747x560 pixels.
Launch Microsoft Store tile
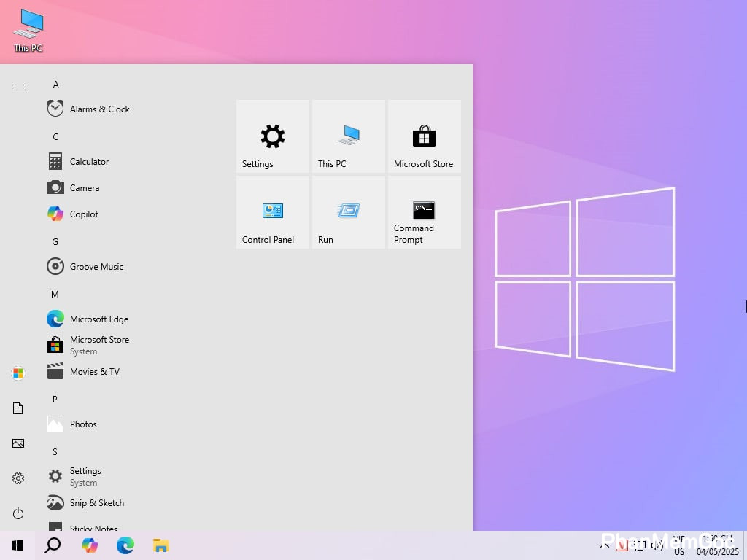pyautogui.click(x=424, y=136)
